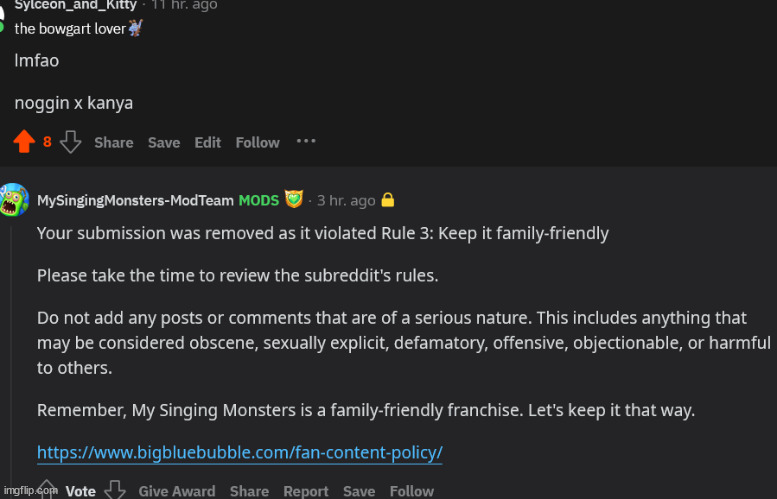Image resolution: width=777 pixels, height=499 pixels.
Task: Collapse the ModTeam comment thread line
Action: tap(11, 357)
